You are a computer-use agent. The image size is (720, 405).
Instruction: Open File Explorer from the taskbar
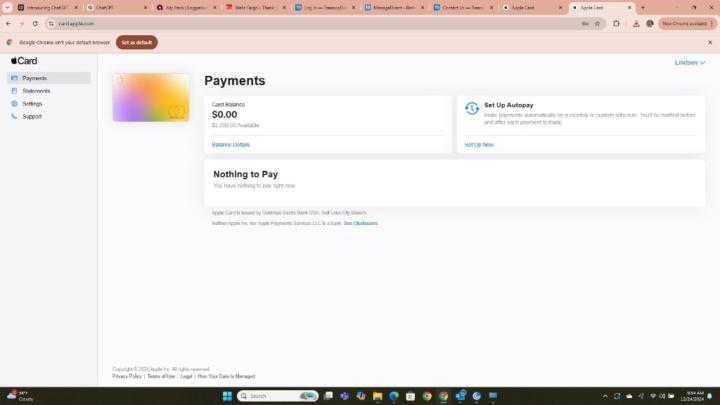click(377, 396)
